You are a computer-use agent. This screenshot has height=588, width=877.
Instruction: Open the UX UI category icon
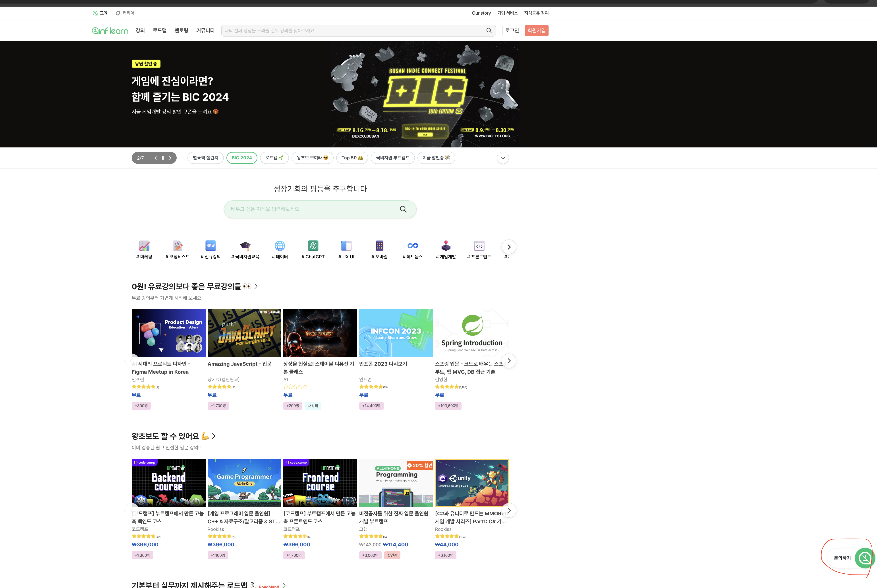pyautogui.click(x=346, y=246)
